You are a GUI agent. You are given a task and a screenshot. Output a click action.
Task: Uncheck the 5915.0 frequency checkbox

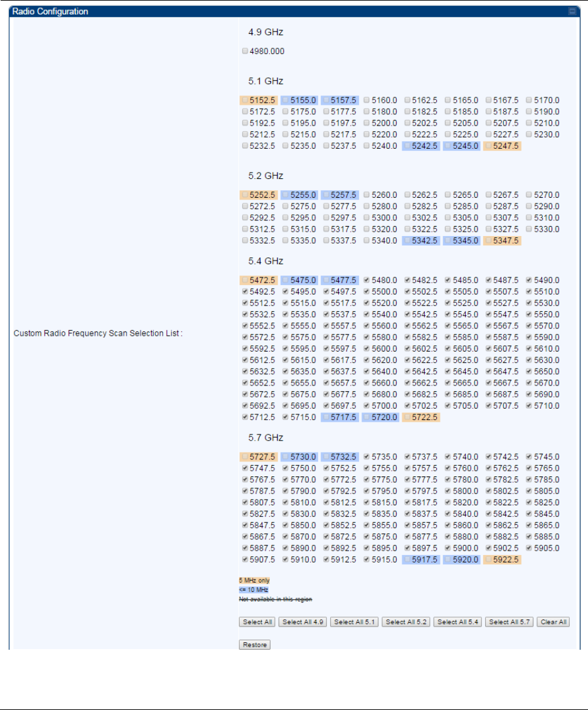[x=366, y=560]
